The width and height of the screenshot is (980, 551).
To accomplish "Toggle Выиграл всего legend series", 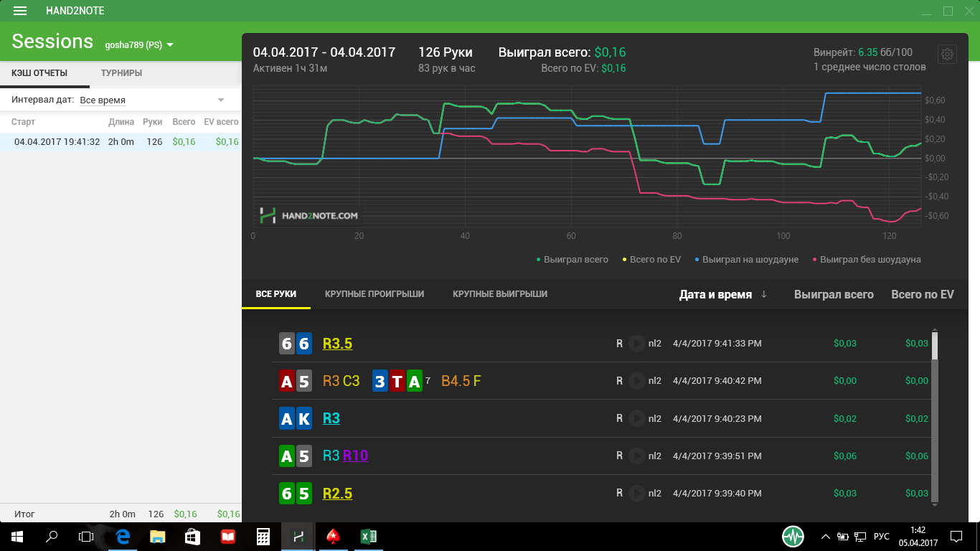I will (572, 259).
